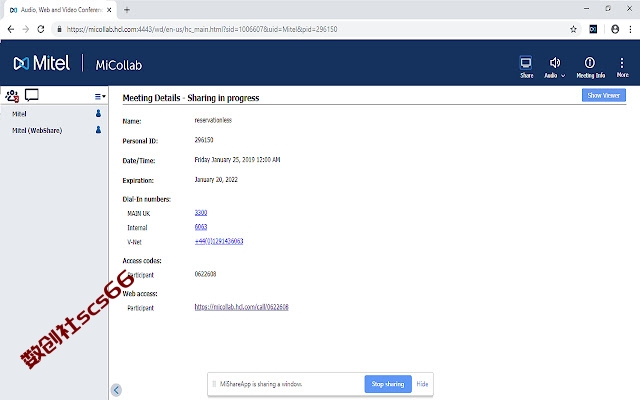Collapse the left sidebar with arrow

(x=116, y=390)
